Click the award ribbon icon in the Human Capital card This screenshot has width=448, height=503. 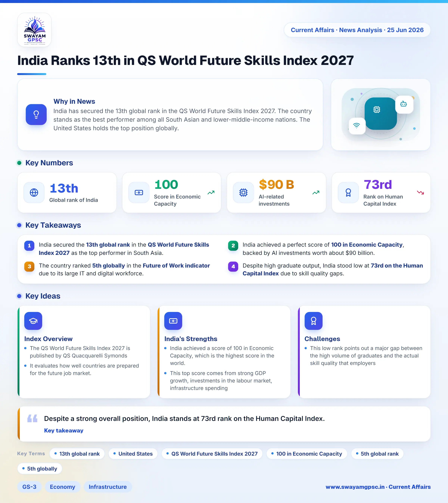[x=348, y=192]
